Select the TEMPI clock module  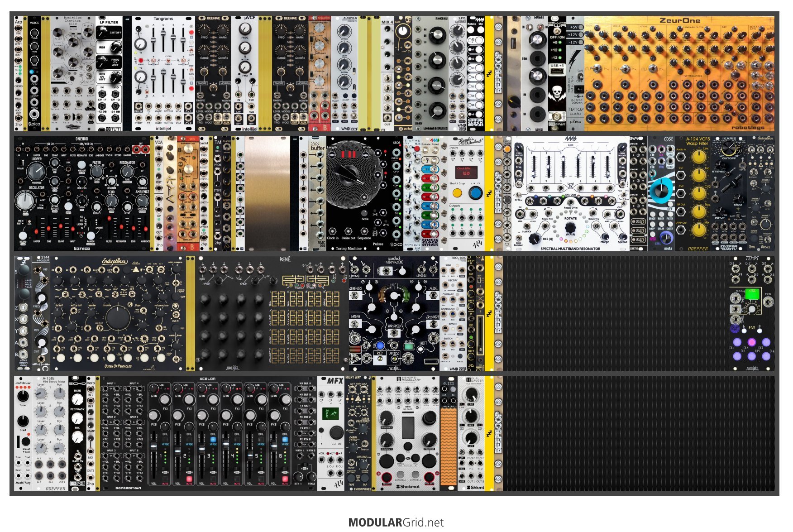(x=752, y=313)
